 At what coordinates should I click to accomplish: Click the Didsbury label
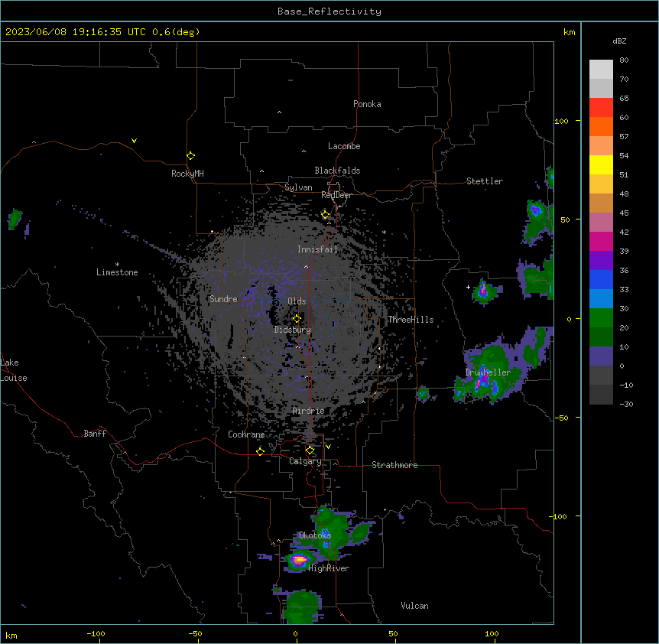(293, 330)
